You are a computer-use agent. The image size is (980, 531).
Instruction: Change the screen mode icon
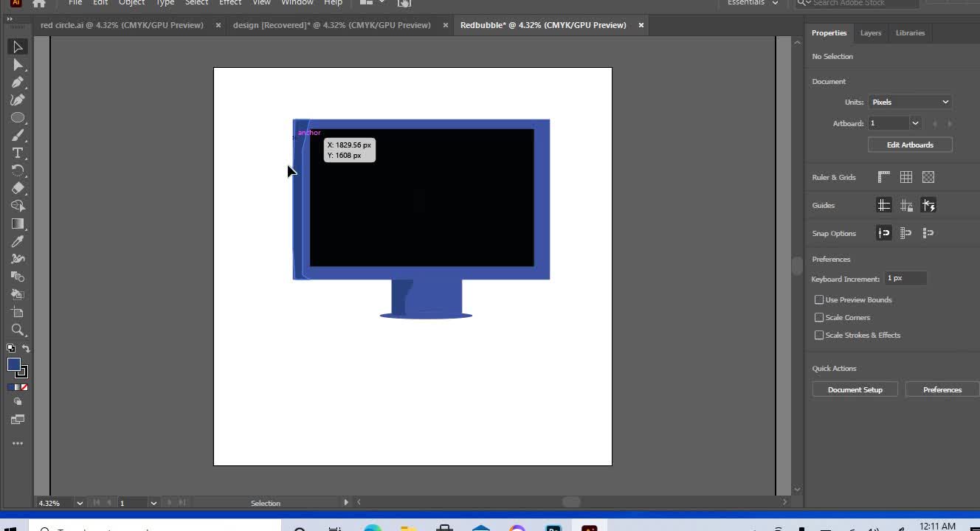click(18, 420)
